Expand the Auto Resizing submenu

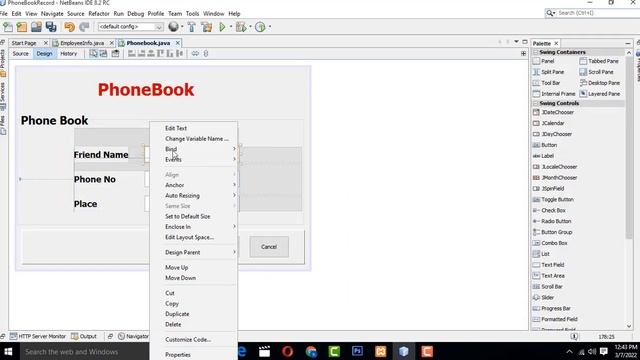193,196
